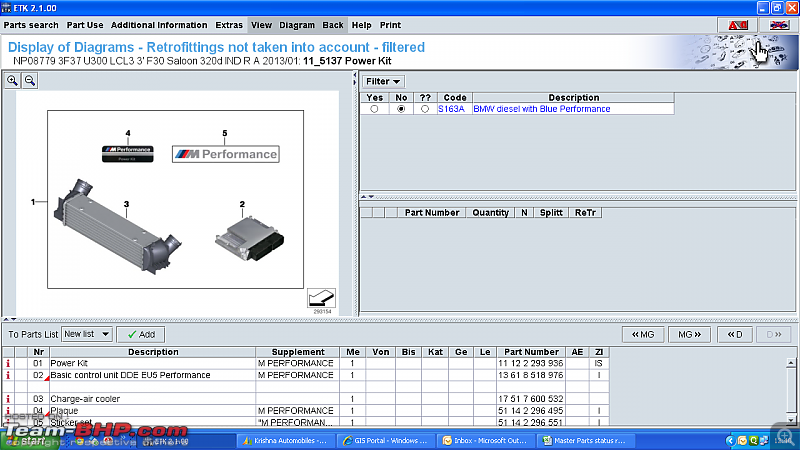Click the DDE control unit image in diagram
Image resolution: width=800 pixels, height=450 pixels.
point(249,239)
